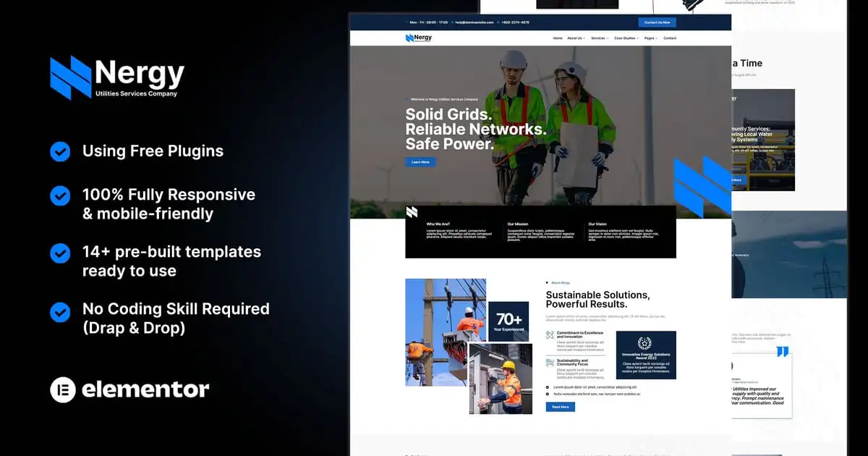This screenshot has width=868, height=456.
Task: Click the Using Free Plugins text
Action: [x=153, y=151]
